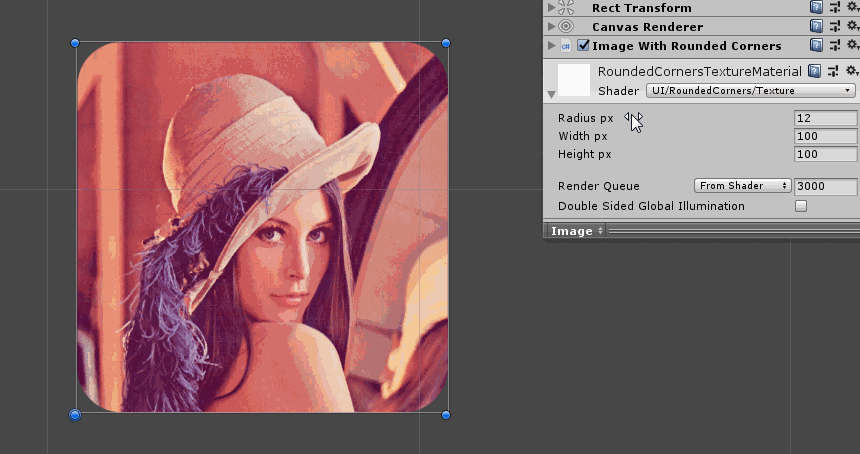Click the Render Queue 3000 field
The height and width of the screenshot is (454, 860).
tap(825, 186)
